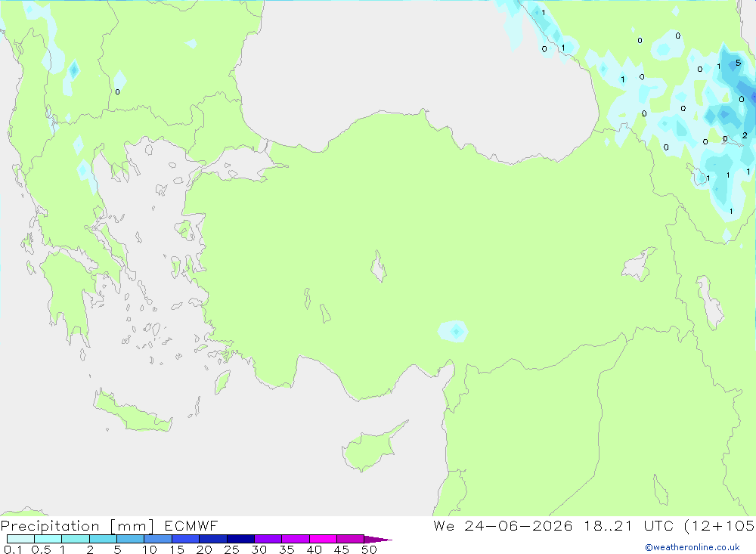Click the precipitation value '5' on the map
Screen dimensions: 756x554
point(738,63)
